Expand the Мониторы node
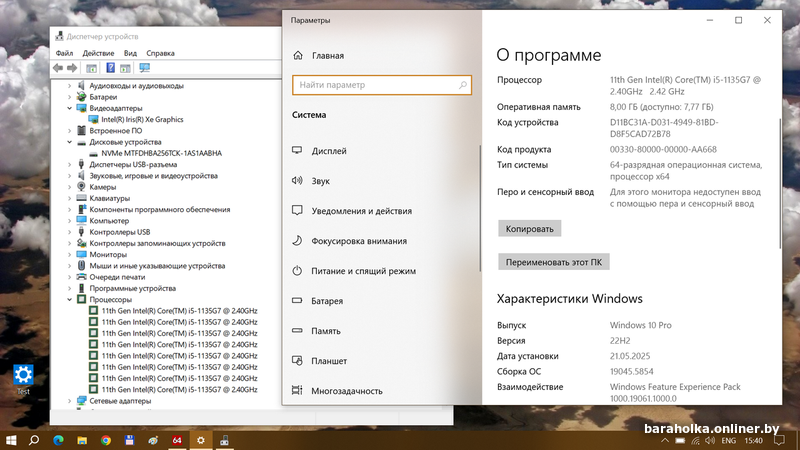The image size is (800, 450). tap(69, 254)
